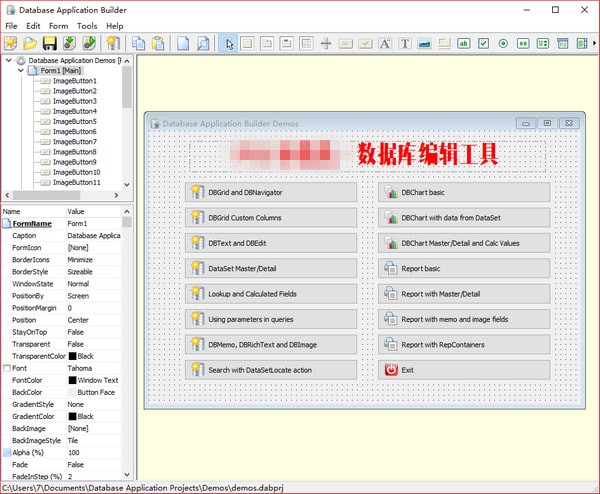The height and width of the screenshot is (494, 600).
Task: Click the Report basic document icon
Action: pyautogui.click(x=389, y=268)
